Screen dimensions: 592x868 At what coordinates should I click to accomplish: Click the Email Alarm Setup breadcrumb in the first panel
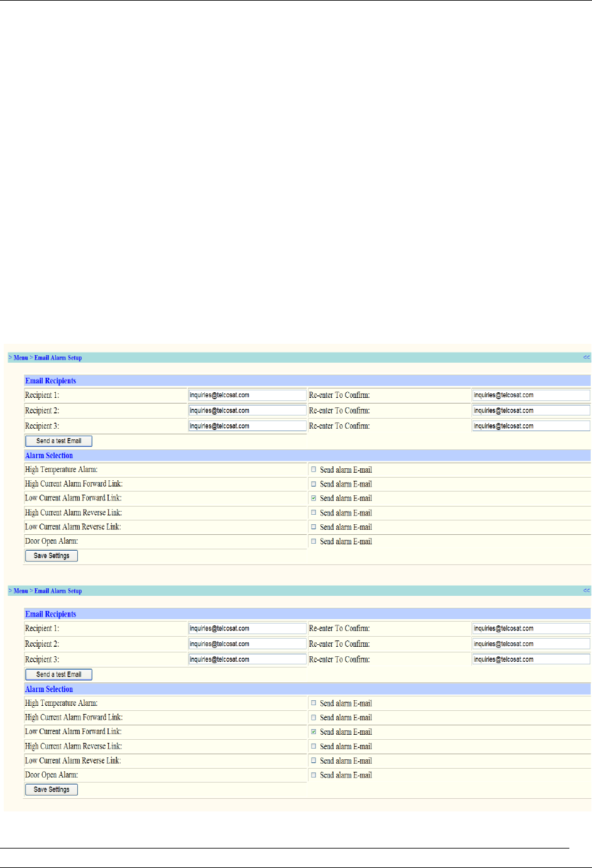pos(58,358)
